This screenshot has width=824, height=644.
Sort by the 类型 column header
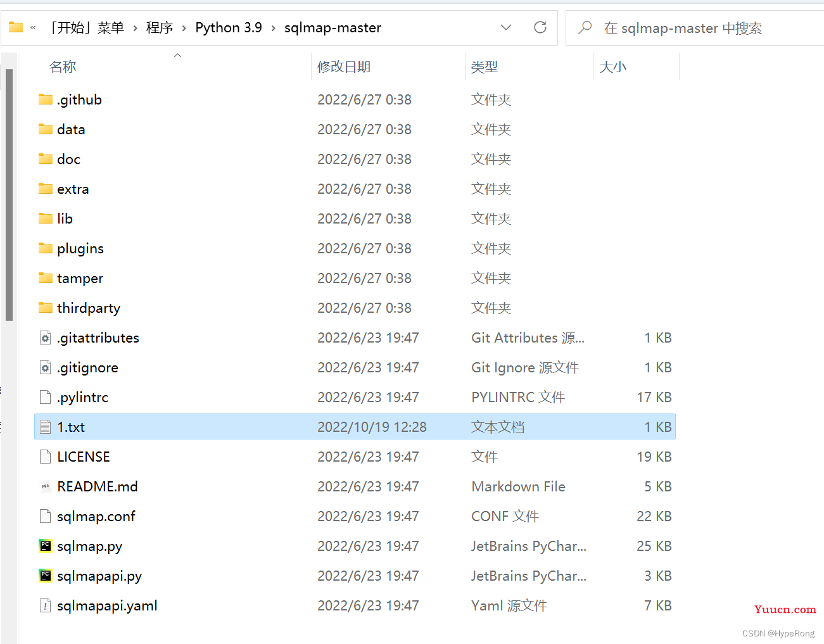(485, 66)
